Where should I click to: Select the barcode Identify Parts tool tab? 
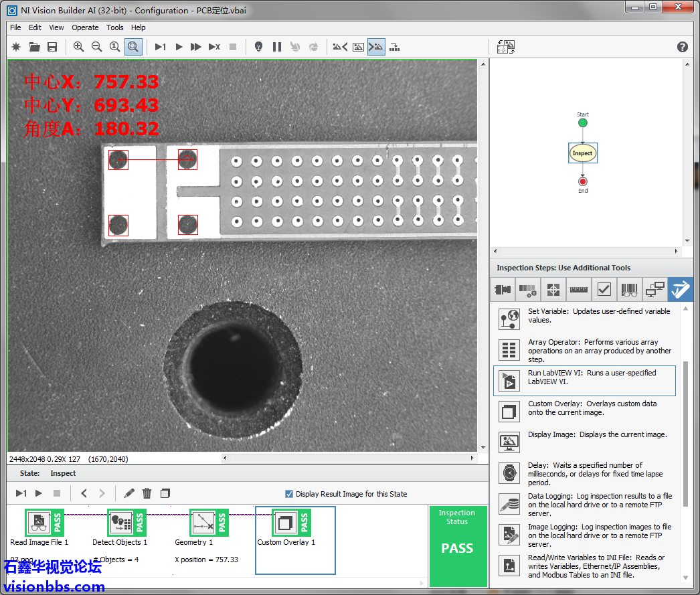[629, 290]
